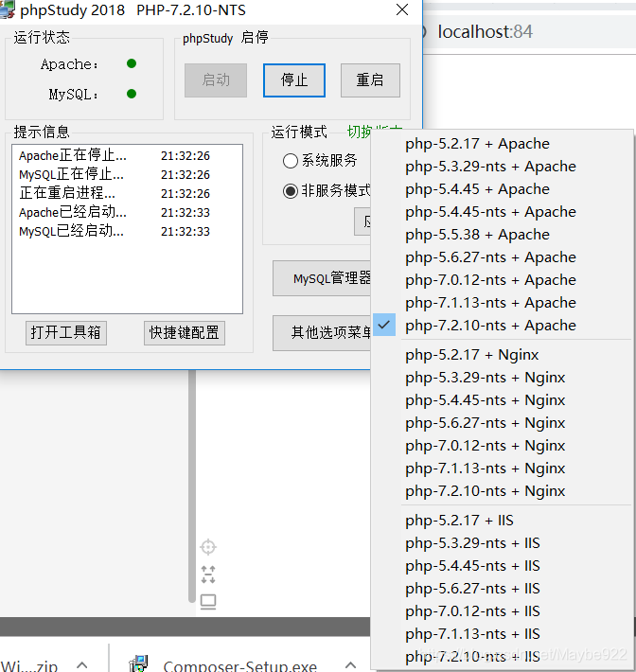Viewport: 636px width, 672px height.
Task: Open the MySQL管理器 manager button
Action: coord(322,278)
